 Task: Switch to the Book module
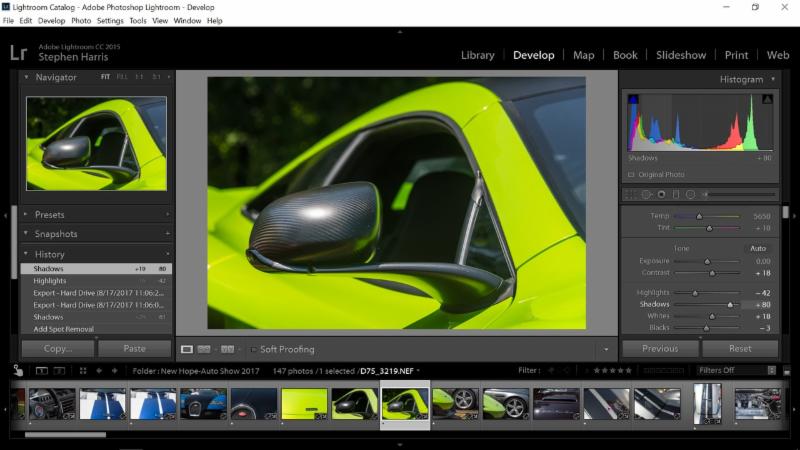625,55
